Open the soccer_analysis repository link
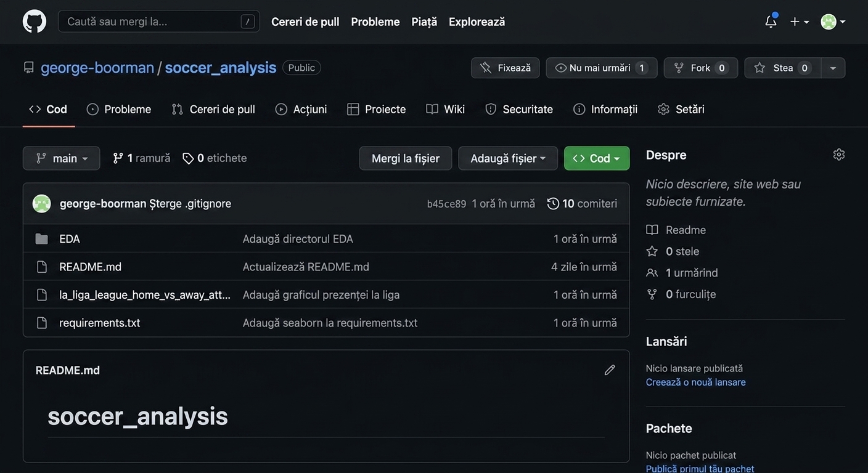868x473 pixels. click(221, 68)
